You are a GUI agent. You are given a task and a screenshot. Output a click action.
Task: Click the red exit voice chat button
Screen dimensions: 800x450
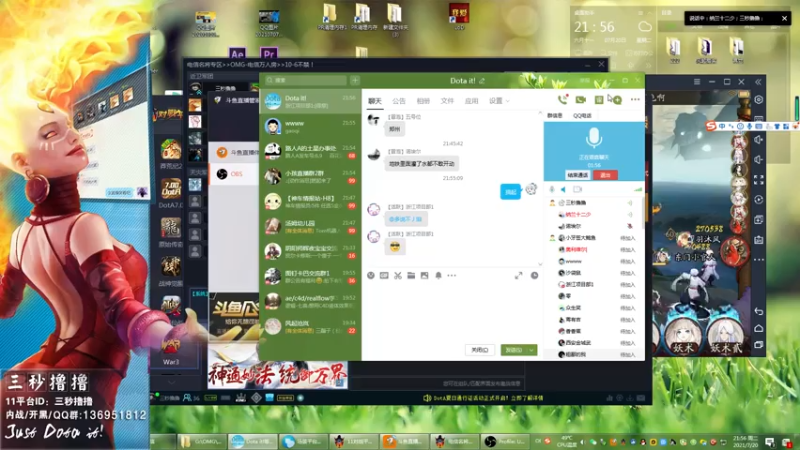[605, 175]
